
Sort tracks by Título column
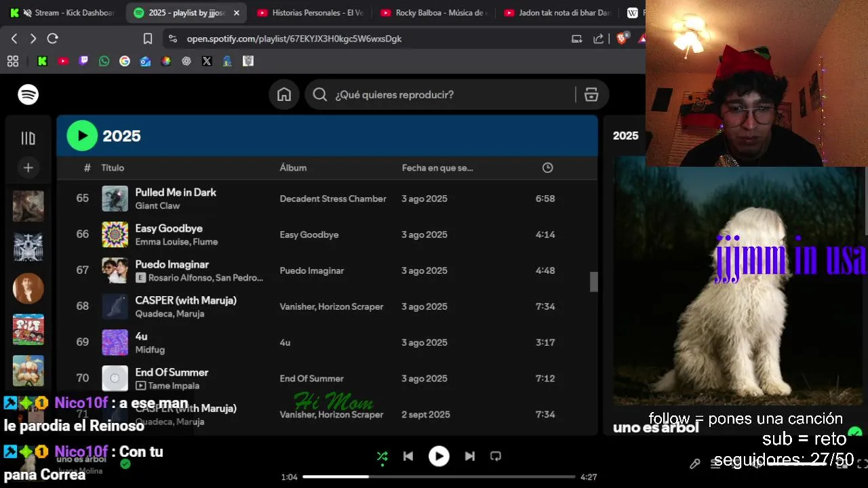pos(113,167)
